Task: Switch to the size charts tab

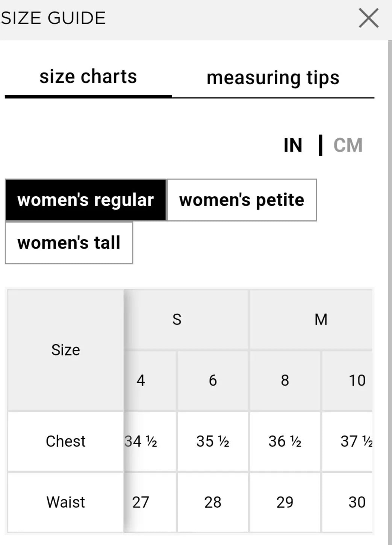Action: point(88,77)
